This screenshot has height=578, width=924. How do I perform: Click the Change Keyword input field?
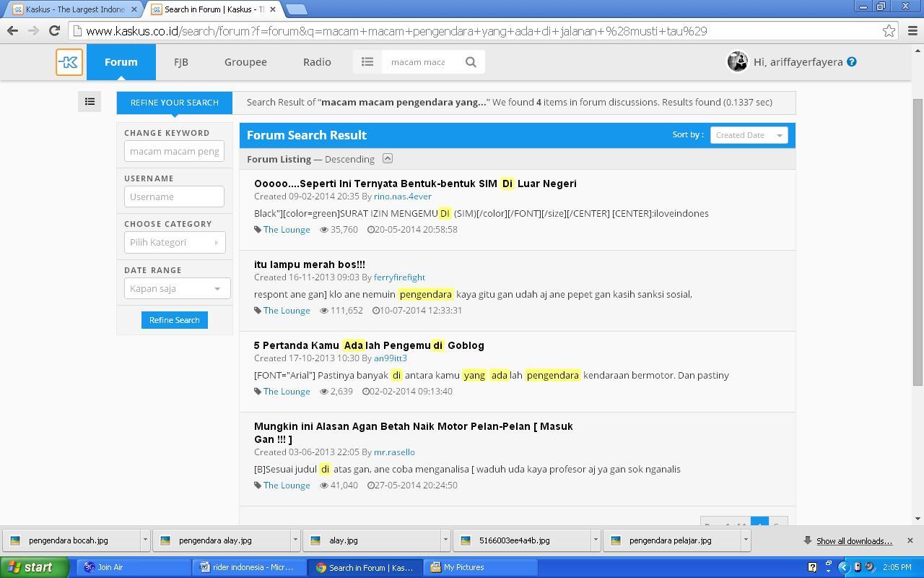point(174,151)
